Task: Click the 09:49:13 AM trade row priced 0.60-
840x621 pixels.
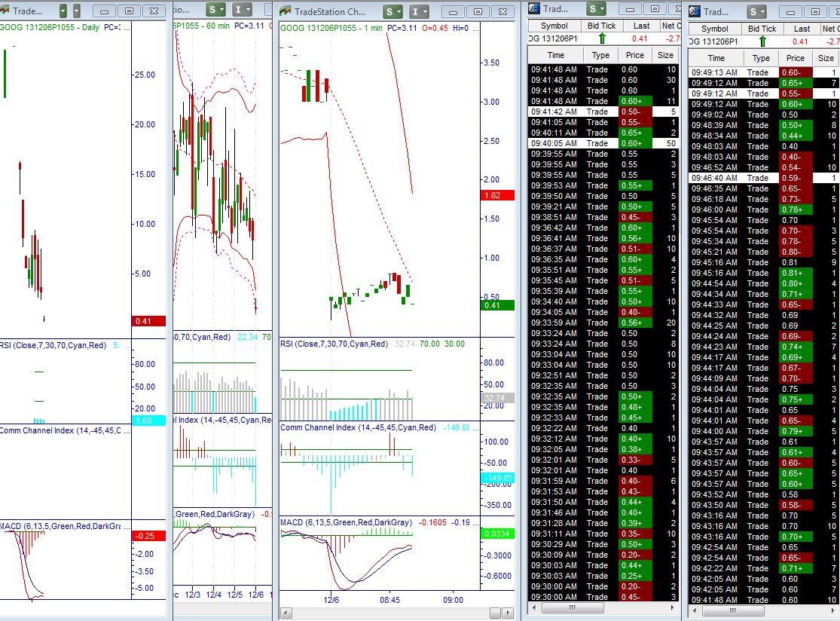Action: pyautogui.click(x=764, y=72)
